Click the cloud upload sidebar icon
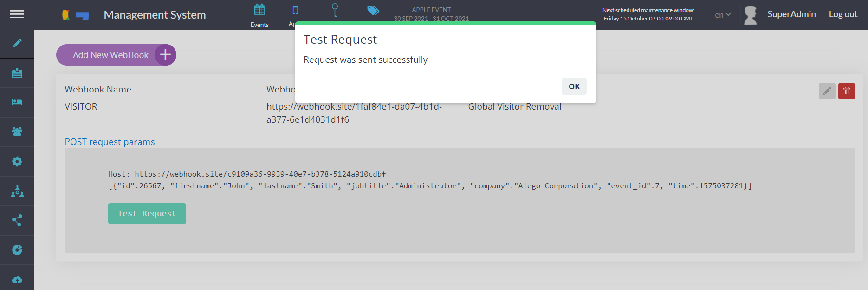Screen dimensions: 868x290 pos(17,279)
